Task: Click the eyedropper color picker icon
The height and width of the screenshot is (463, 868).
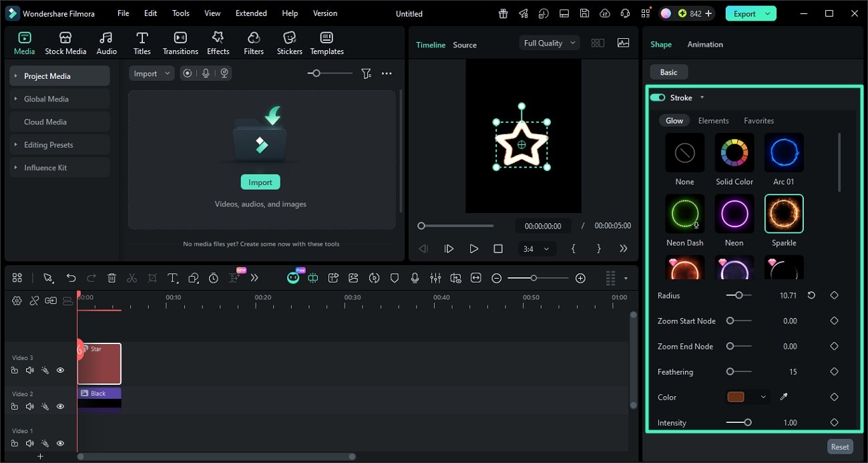Action: (784, 397)
